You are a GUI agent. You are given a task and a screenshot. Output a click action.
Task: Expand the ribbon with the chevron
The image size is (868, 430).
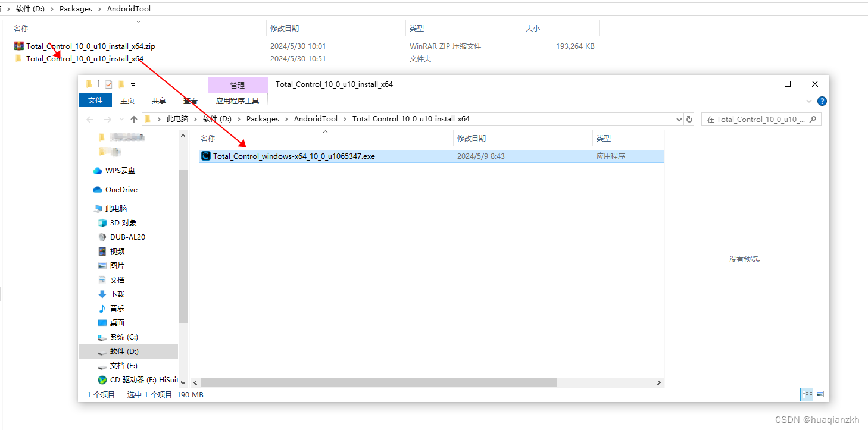coord(809,101)
